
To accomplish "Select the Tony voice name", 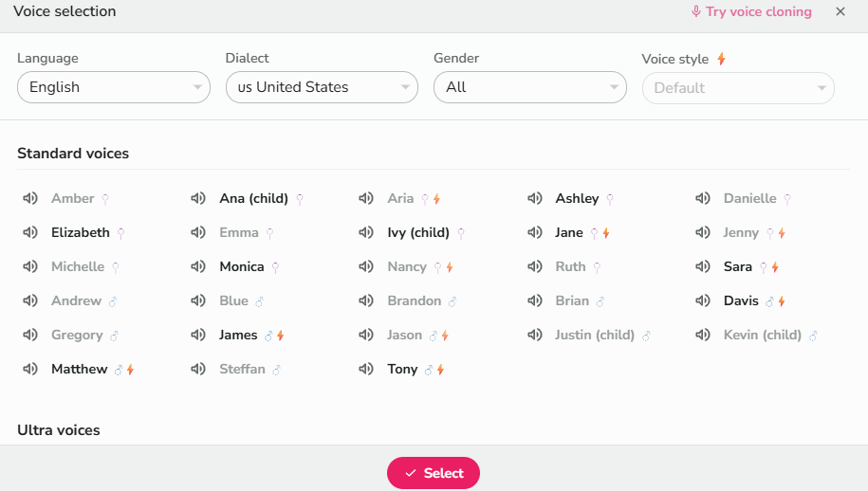I will click(x=402, y=370).
